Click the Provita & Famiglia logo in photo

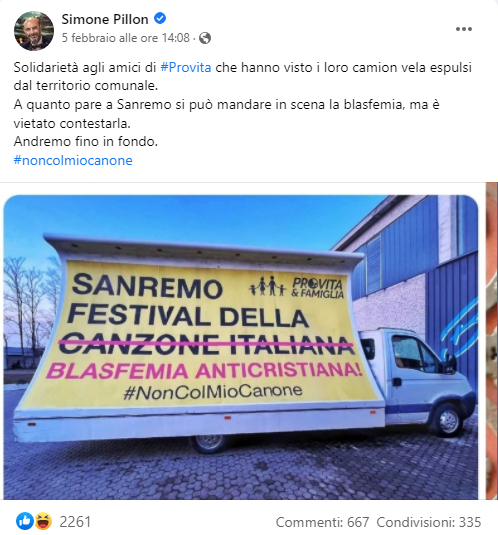296,287
